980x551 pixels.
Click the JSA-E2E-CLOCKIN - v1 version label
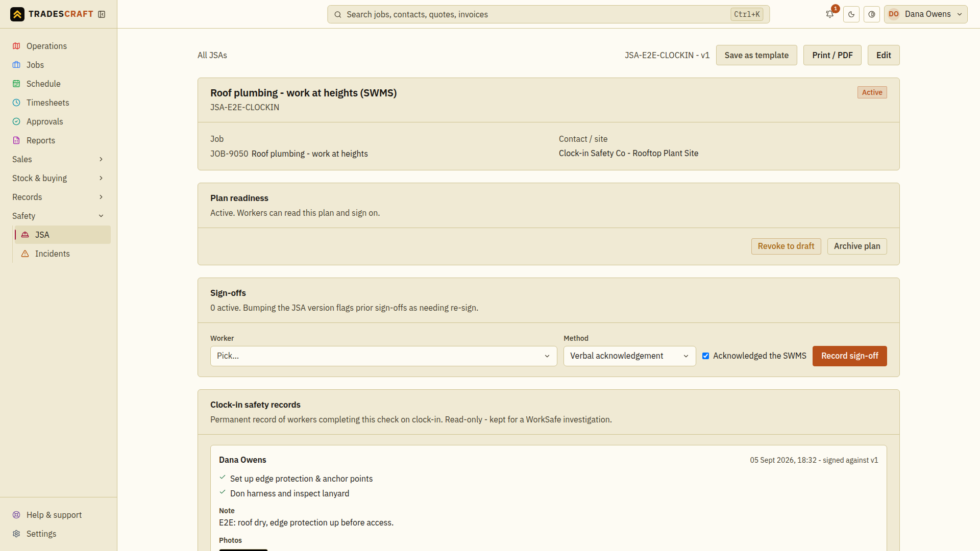click(667, 55)
